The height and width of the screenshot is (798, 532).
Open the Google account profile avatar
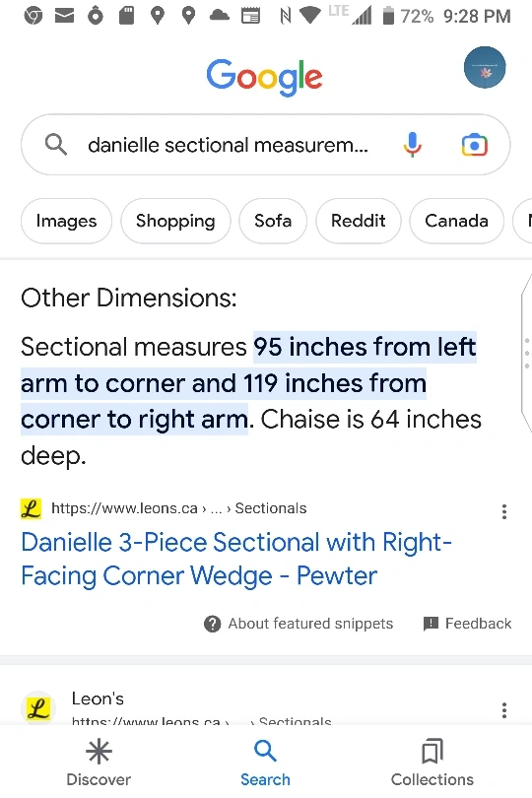point(485,67)
